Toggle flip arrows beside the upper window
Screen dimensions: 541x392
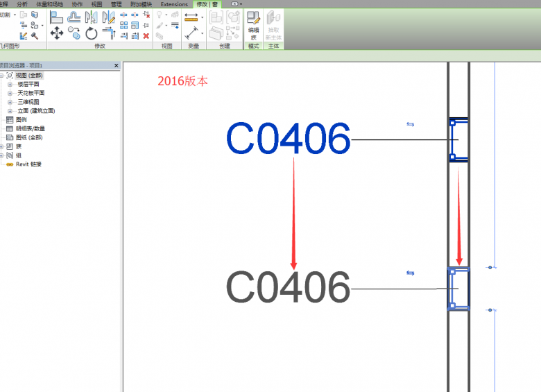tap(410, 124)
